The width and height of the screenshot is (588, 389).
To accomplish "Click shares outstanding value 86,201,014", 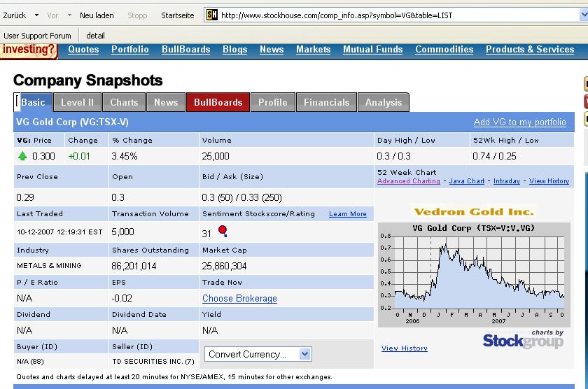I will (x=134, y=266).
